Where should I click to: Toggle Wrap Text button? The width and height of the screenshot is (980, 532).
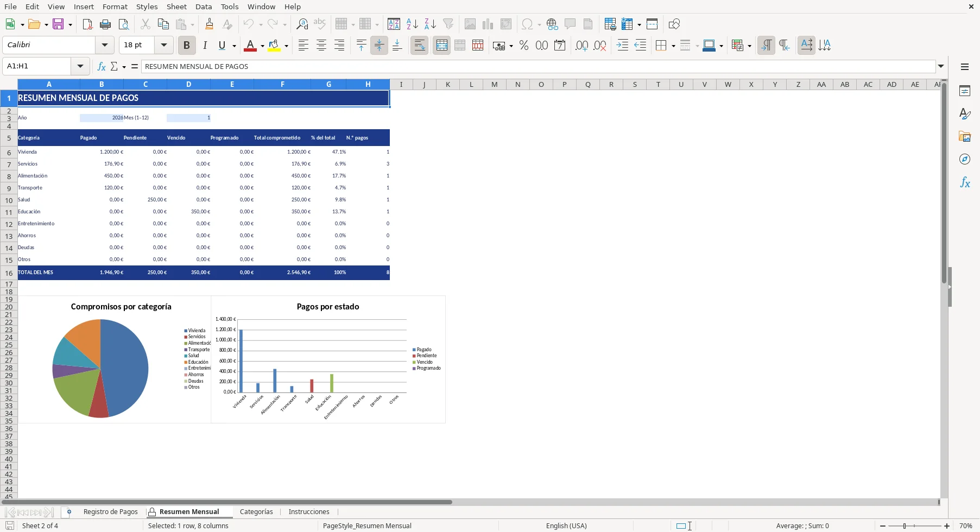click(419, 46)
